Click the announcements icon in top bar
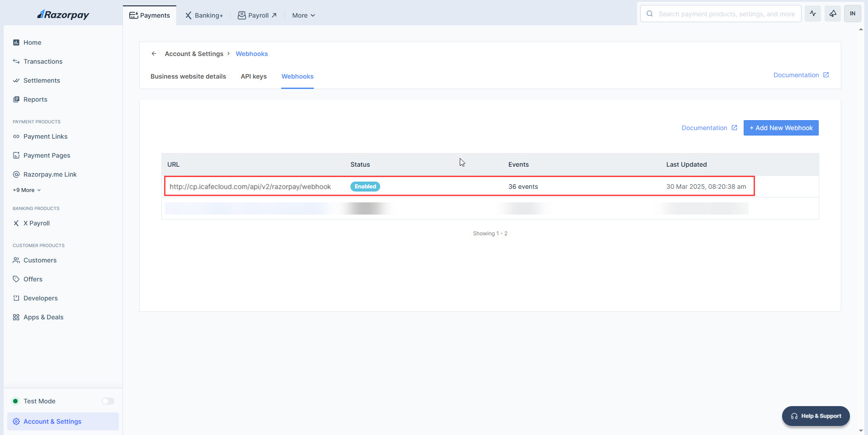The height and width of the screenshot is (435, 868). [832, 14]
